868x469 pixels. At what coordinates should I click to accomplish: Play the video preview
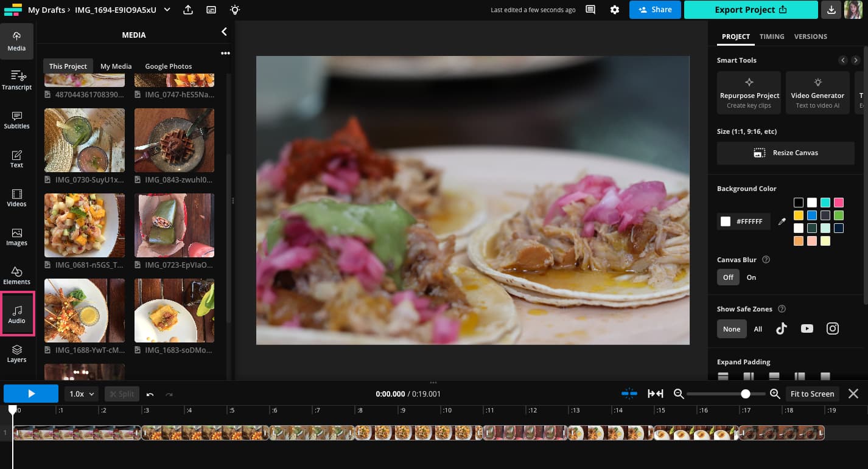pos(31,394)
